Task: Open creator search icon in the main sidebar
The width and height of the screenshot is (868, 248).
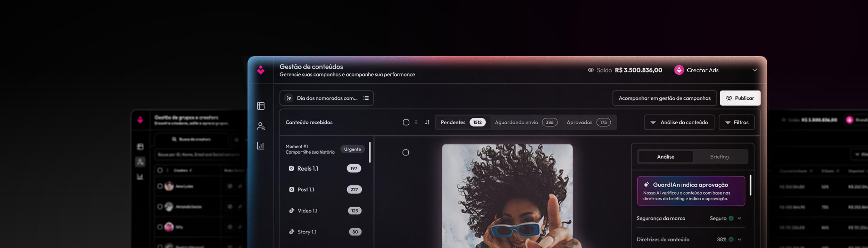Action: coord(261,126)
